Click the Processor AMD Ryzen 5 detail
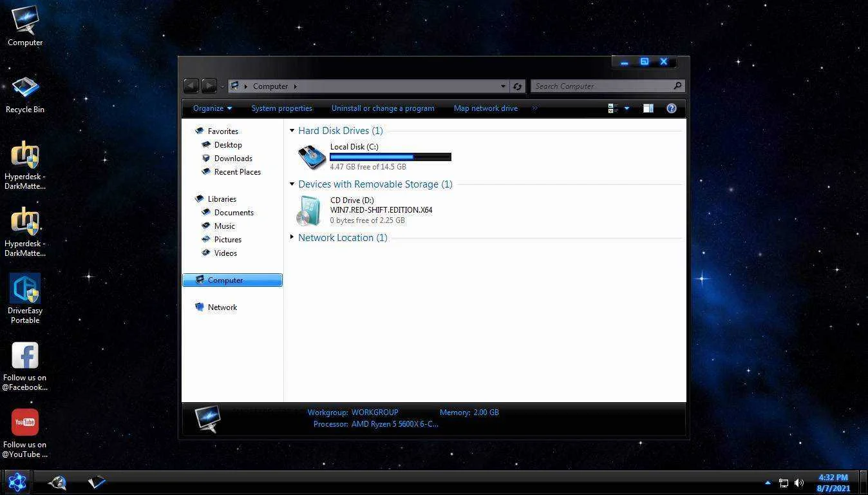This screenshot has height=495, width=868. point(376,424)
